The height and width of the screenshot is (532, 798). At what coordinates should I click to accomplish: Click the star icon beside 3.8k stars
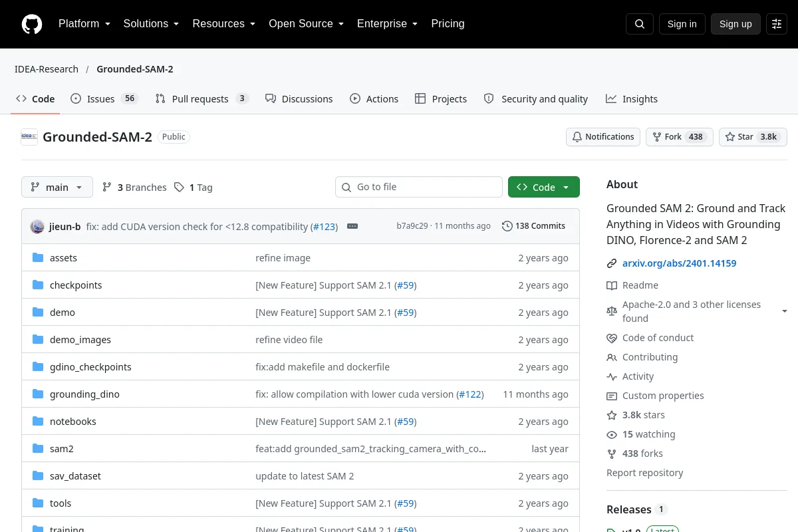[612, 415]
